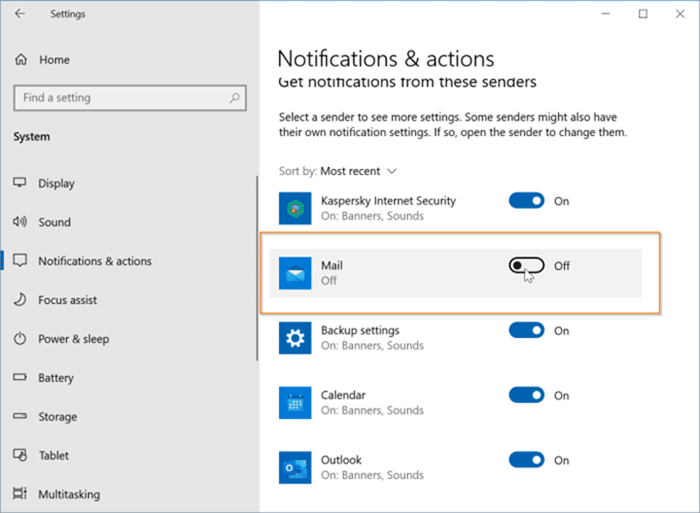The image size is (700, 513).
Task: Open Power & sleep settings page
Action: [74, 339]
